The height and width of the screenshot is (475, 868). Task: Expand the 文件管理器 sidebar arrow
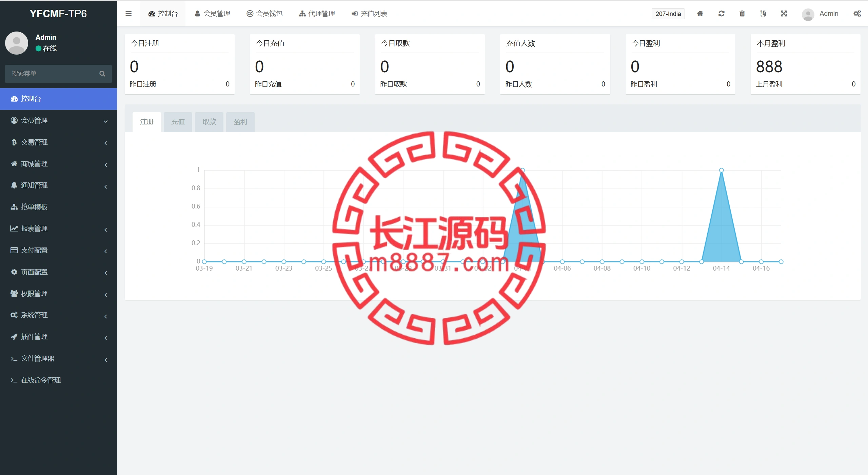point(106,360)
